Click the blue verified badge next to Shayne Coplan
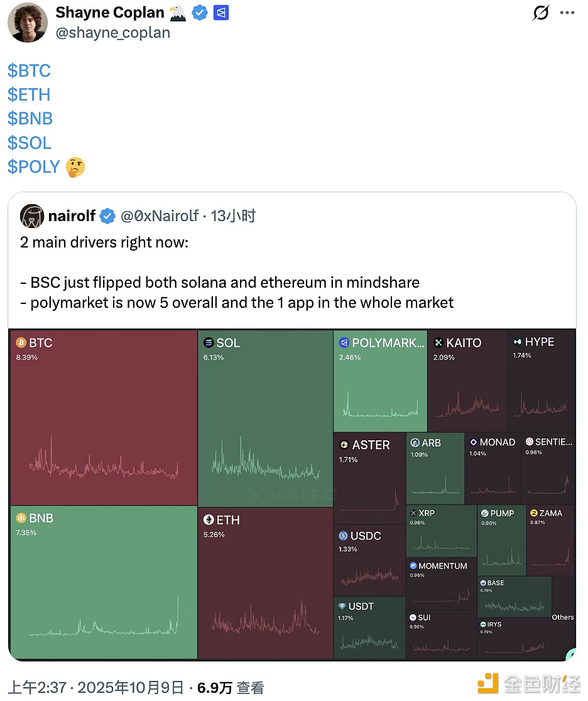This screenshot has width=588, height=701. pos(200,13)
